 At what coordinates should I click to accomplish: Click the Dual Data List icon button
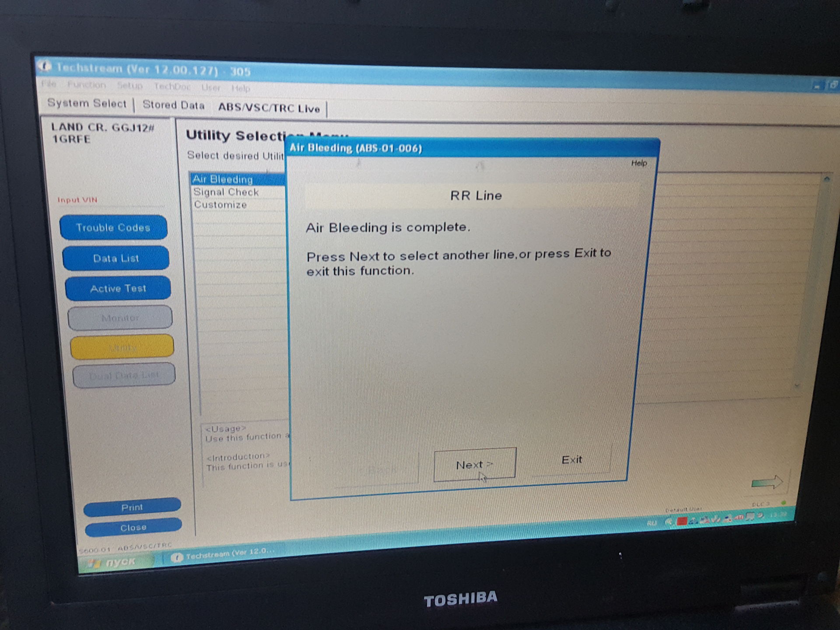click(121, 374)
